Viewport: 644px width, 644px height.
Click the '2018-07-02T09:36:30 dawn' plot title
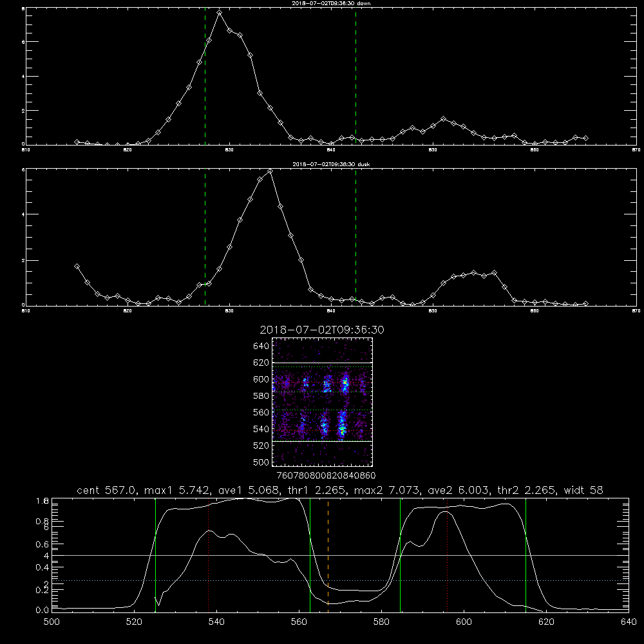point(331,3)
